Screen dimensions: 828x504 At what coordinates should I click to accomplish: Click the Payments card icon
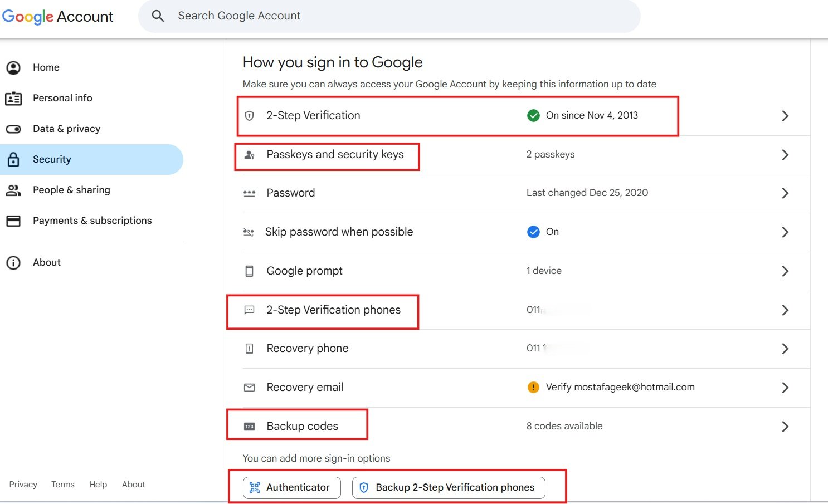[13, 221]
